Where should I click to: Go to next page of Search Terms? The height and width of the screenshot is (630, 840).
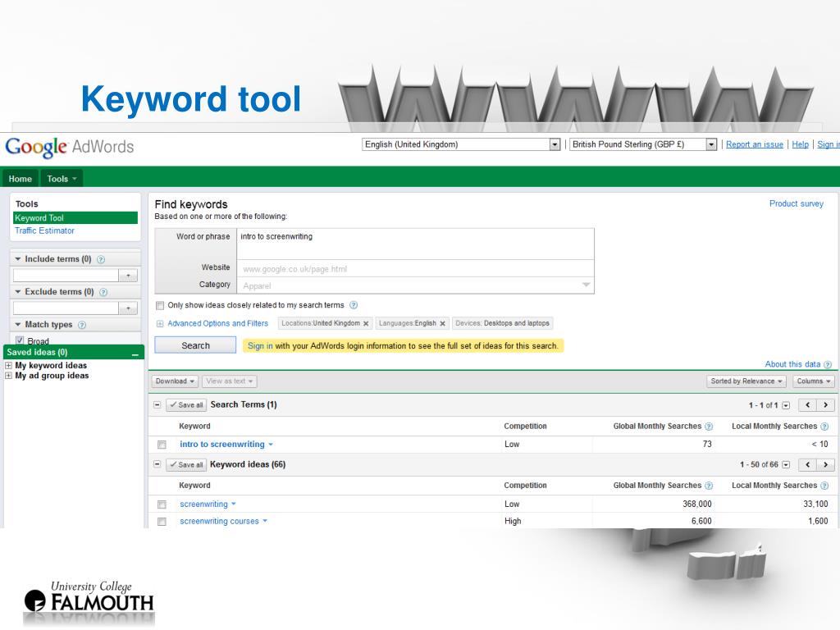coord(825,405)
